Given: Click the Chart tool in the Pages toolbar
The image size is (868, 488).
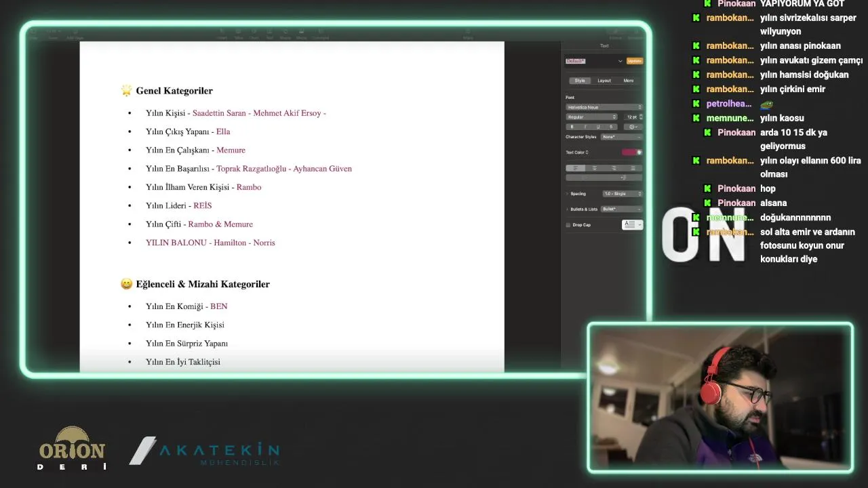Looking at the screenshot, I should pyautogui.click(x=254, y=34).
